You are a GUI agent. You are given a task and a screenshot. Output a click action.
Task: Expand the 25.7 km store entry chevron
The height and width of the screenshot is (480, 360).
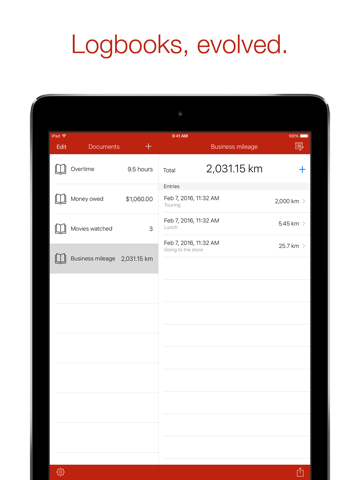pos(304,246)
